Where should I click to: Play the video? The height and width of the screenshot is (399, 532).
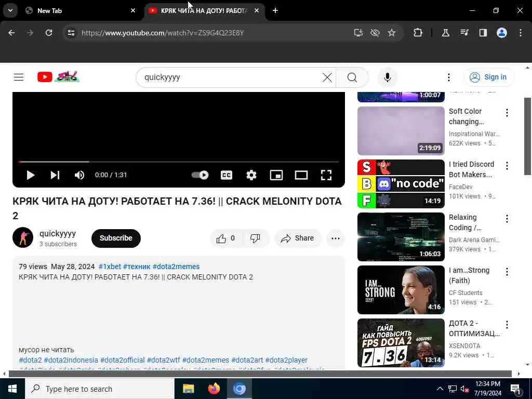(31, 175)
